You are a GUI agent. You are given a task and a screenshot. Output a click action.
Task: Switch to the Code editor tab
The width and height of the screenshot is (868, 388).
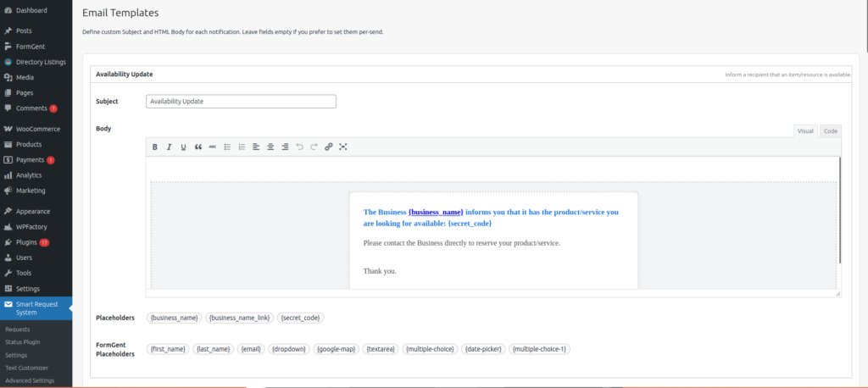click(x=830, y=130)
